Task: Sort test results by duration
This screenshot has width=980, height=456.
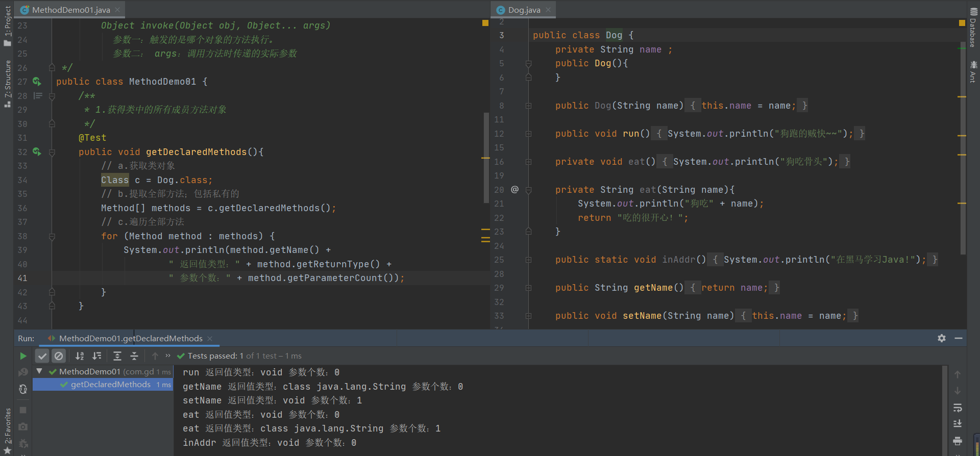Action: 96,356
